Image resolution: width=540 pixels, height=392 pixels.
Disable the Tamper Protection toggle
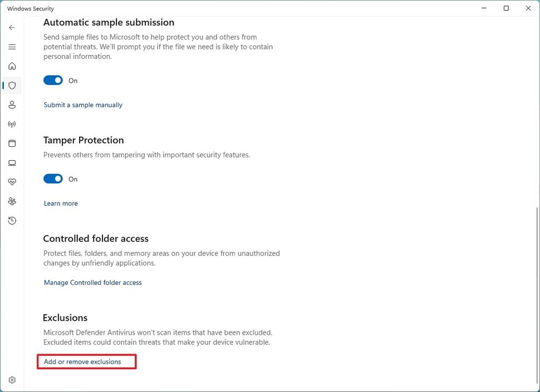pos(53,179)
